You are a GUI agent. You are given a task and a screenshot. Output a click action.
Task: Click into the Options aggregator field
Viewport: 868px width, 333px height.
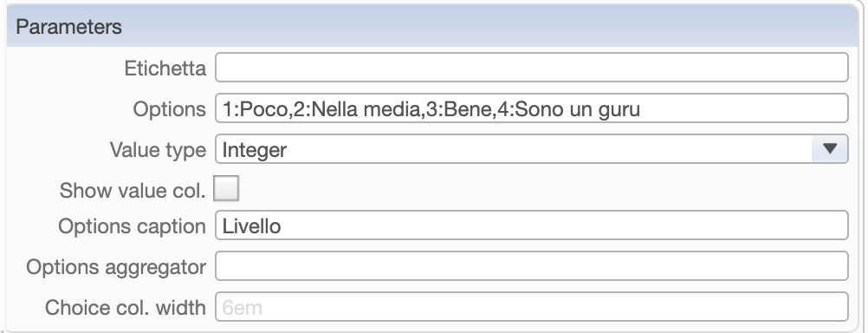[531, 266]
